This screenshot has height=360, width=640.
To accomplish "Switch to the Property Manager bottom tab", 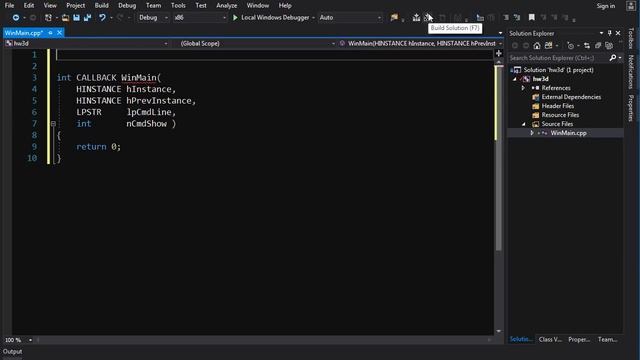I will pos(579,339).
